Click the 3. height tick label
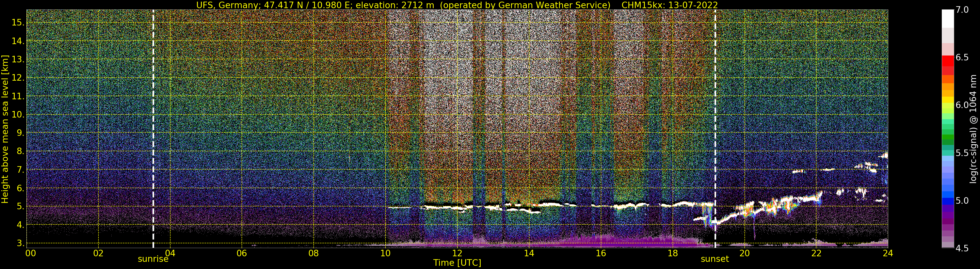The height and width of the screenshot is (269, 980). coord(20,243)
